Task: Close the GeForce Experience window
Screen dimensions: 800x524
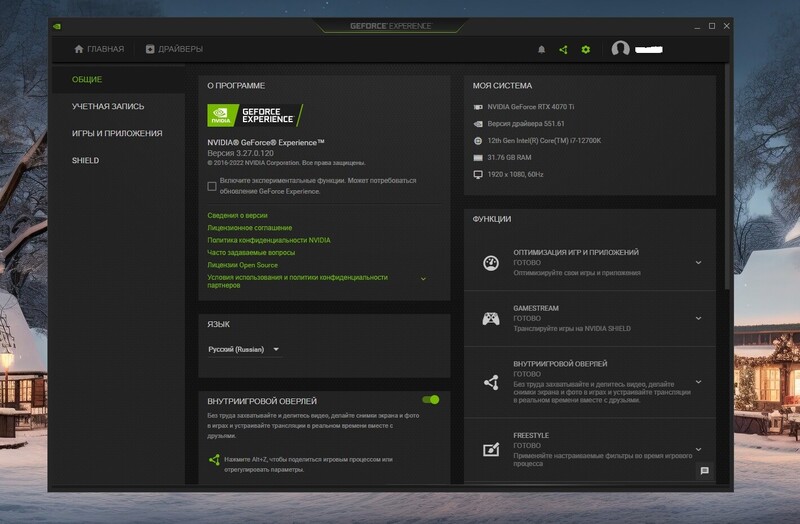Action: 727,26
